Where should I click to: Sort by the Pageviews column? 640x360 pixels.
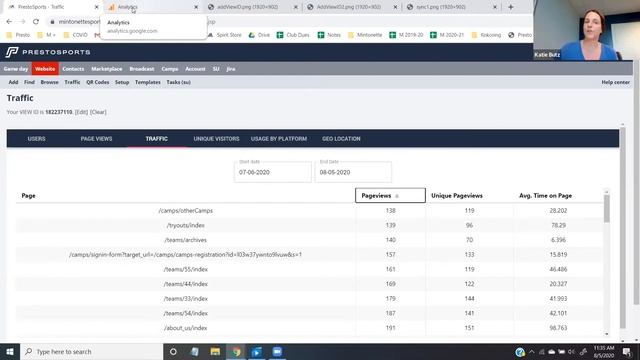tap(390, 196)
